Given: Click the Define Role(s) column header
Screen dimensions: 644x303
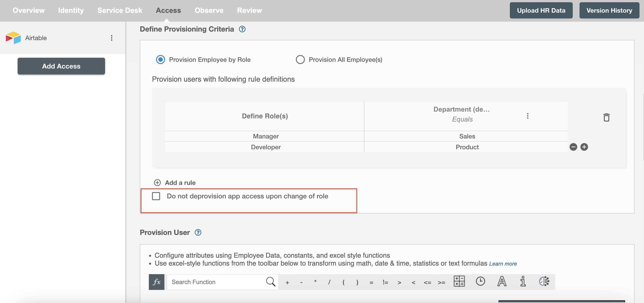Looking at the screenshot, I should 264,116.
